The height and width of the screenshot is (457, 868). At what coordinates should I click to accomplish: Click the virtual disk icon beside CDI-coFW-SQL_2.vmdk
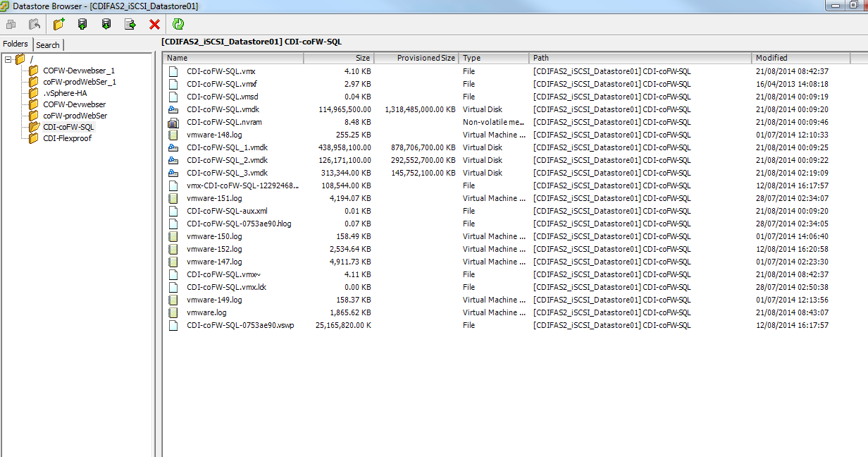pos(173,160)
